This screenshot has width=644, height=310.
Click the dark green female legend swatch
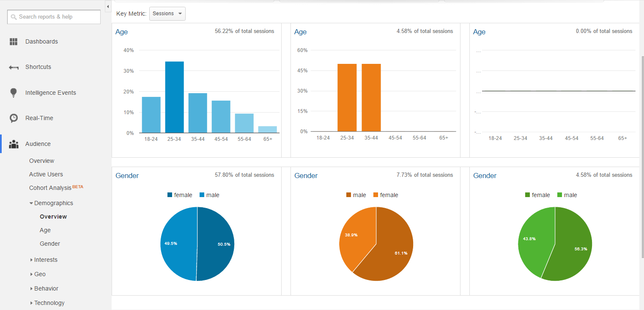[527, 195]
